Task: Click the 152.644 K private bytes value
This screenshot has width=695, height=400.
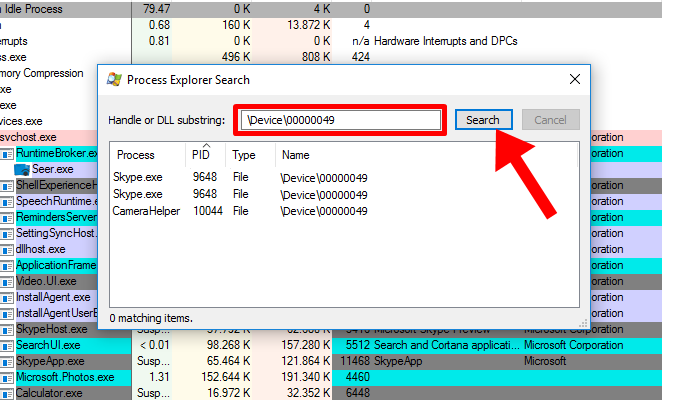Action: point(226,377)
